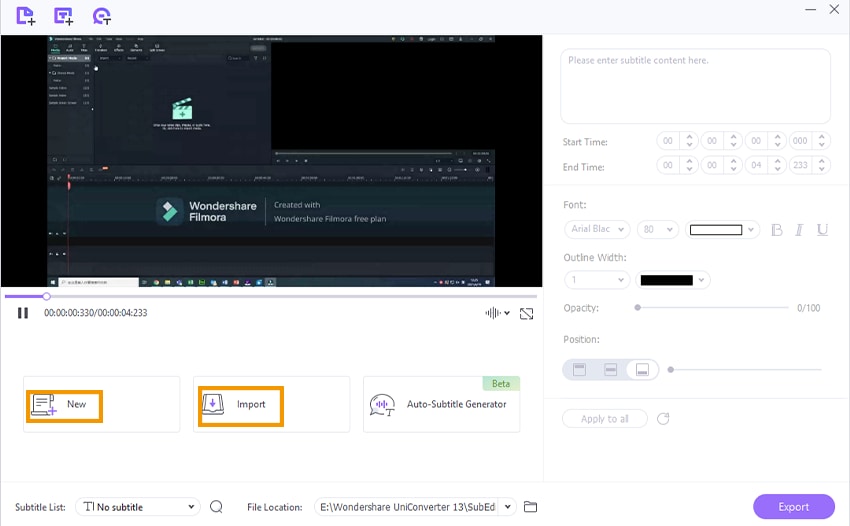This screenshot has width=850, height=526.
Task: Minimize the subtitle editor window
Action: coord(810,10)
